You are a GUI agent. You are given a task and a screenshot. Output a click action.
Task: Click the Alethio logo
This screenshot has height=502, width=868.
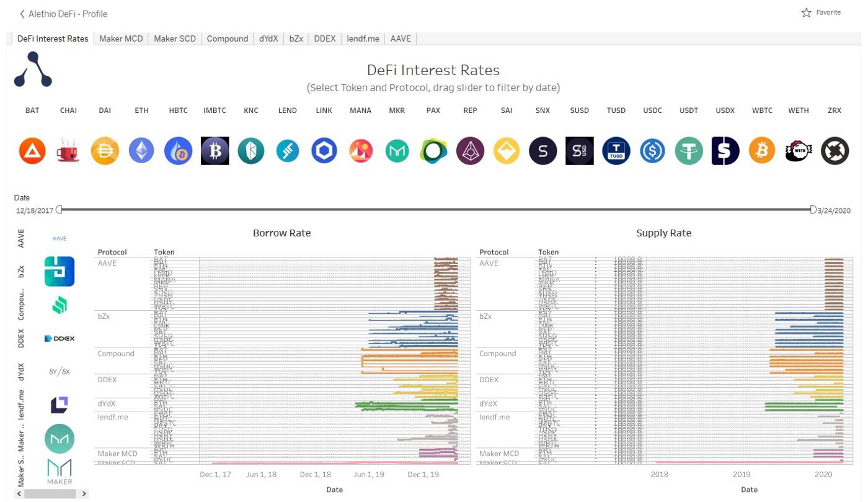(33, 69)
